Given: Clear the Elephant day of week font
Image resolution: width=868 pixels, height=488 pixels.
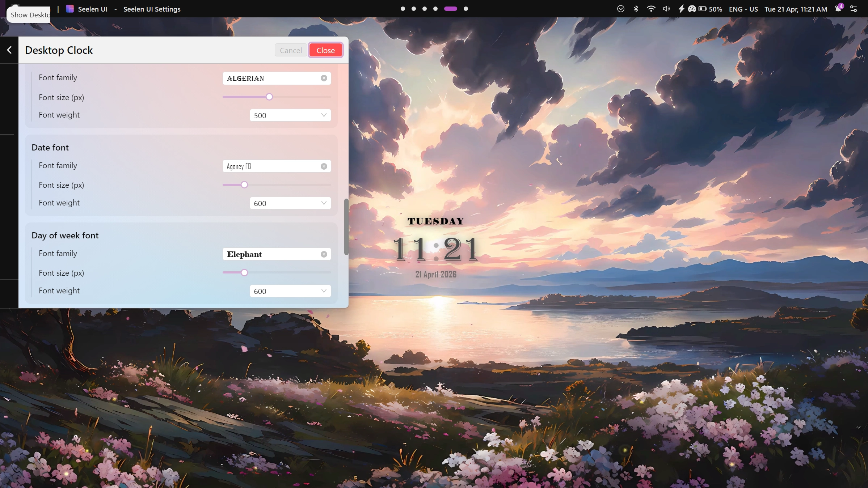Looking at the screenshot, I should [324, 254].
